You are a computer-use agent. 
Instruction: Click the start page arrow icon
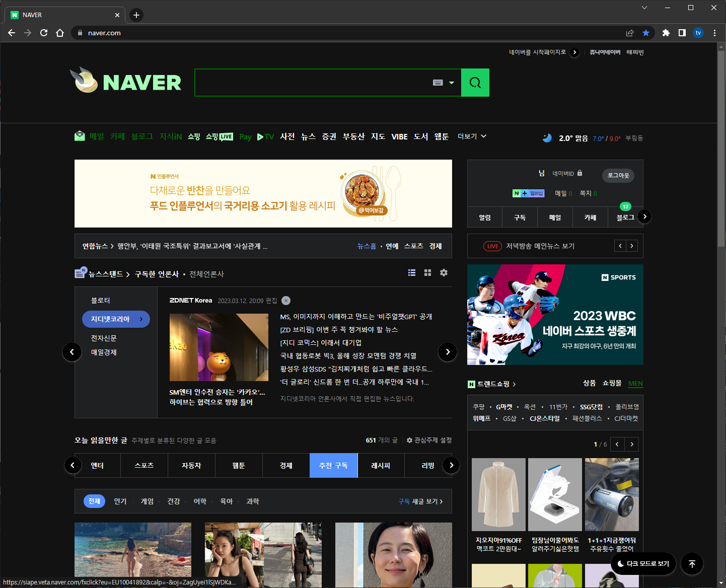(x=574, y=52)
